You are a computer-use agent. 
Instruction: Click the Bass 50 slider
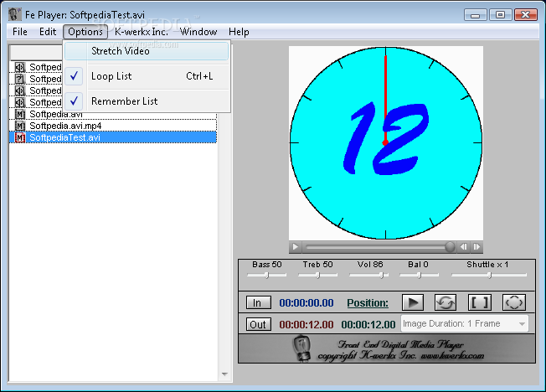(x=266, y=275)
